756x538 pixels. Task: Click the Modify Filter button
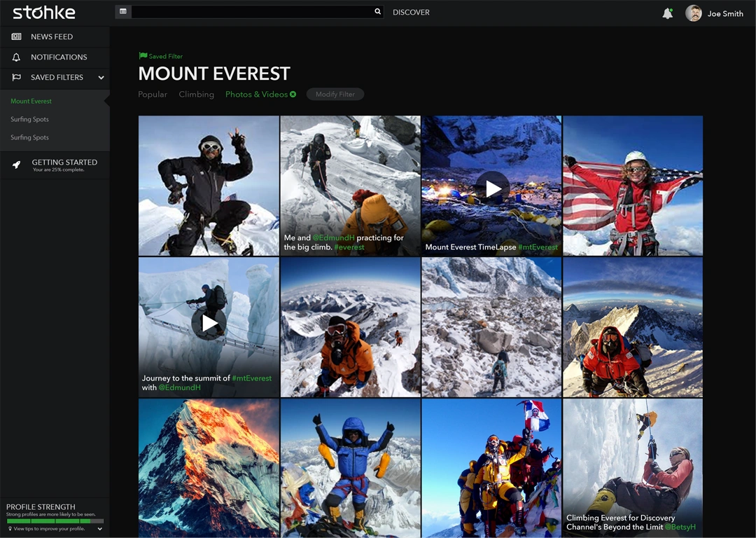[x=335, y=95]
